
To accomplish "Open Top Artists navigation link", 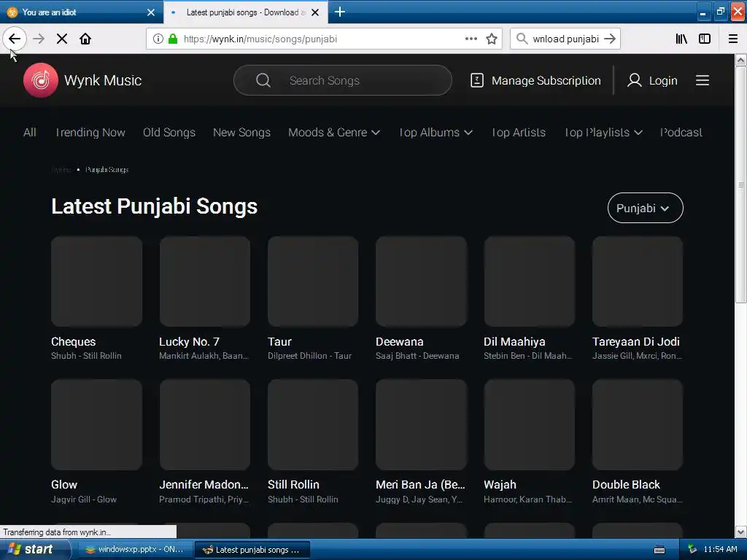I will pyautogui.click(x=519, y=133).
